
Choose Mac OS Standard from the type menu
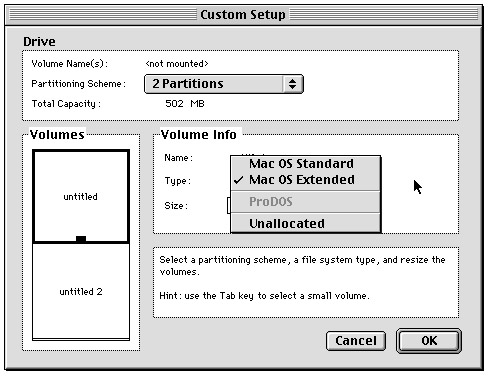click(306, 164)
